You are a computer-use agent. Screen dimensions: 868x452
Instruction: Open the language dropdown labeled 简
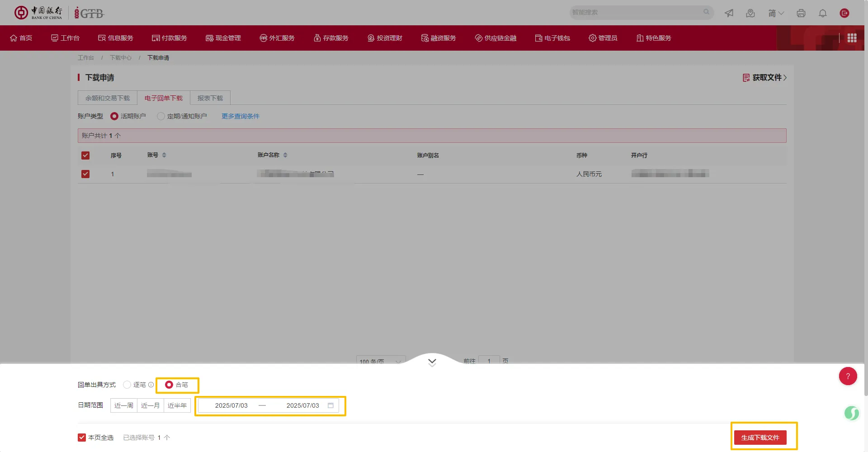tap(776, 13)
